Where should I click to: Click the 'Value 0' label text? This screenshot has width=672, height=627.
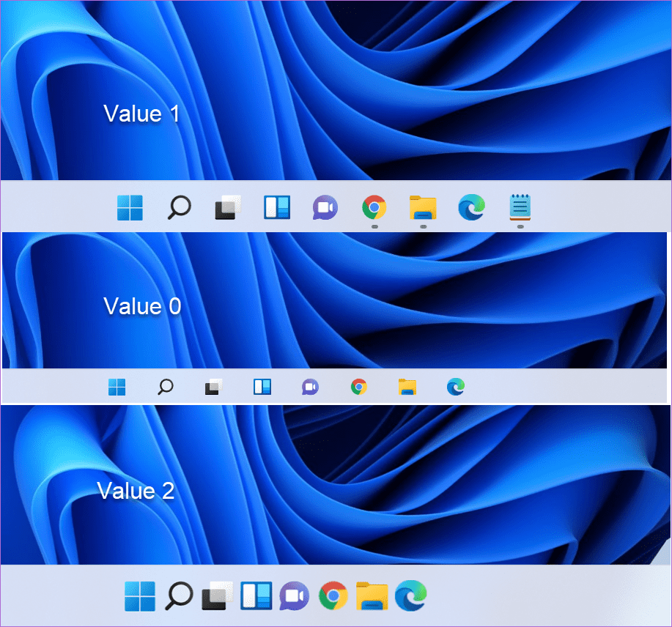coord(142,306)
